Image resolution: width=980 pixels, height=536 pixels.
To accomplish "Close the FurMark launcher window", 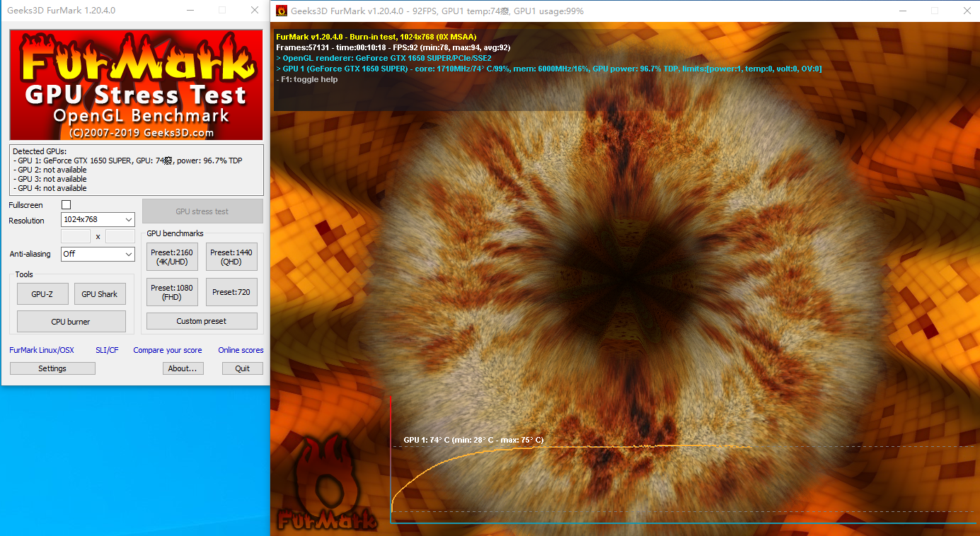I will click(255, 11).
